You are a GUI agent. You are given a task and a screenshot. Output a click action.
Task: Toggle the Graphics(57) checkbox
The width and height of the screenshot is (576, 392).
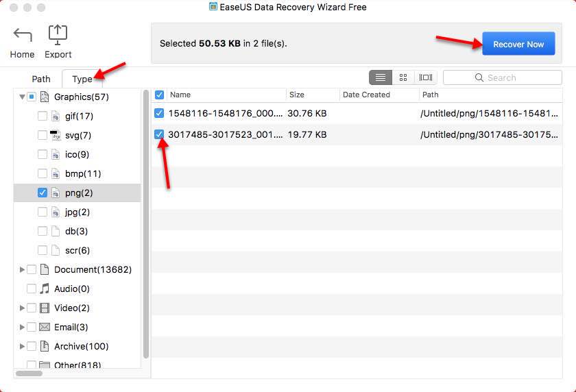coord(32,97)
